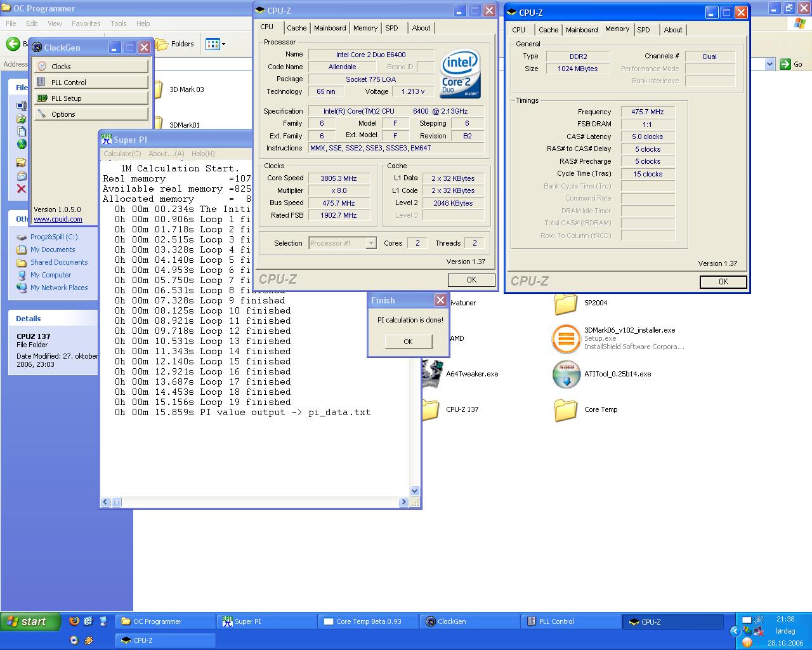812x650 pixels.
Task: Select Mainboard tab in CPU-Z memory timings window
Action: click(582, 30)
